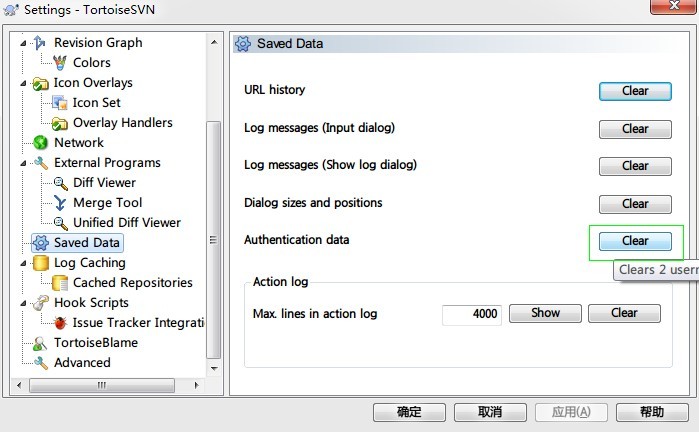The image size is (699, 432).
Task: Click the Overlay Handlers folder icon
Action: tap(60, 123)
